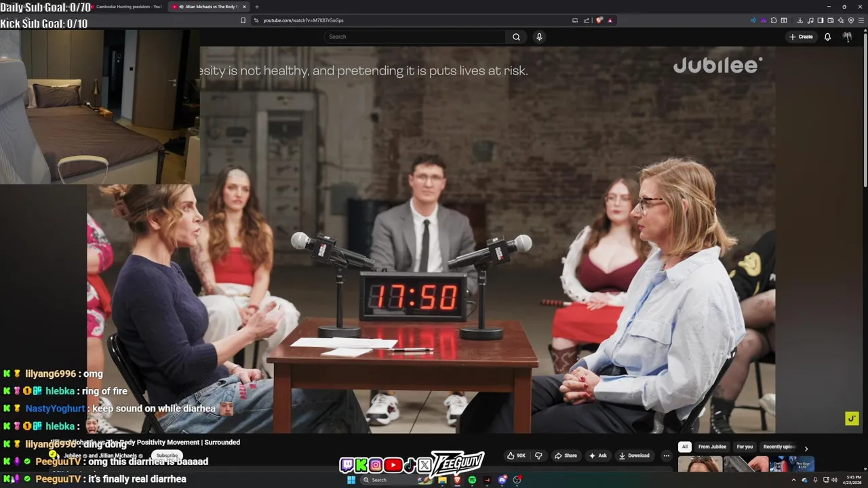Like the video with thumbs up 90K
Viewport: 868px width, 488px height.
coord(517,455)
